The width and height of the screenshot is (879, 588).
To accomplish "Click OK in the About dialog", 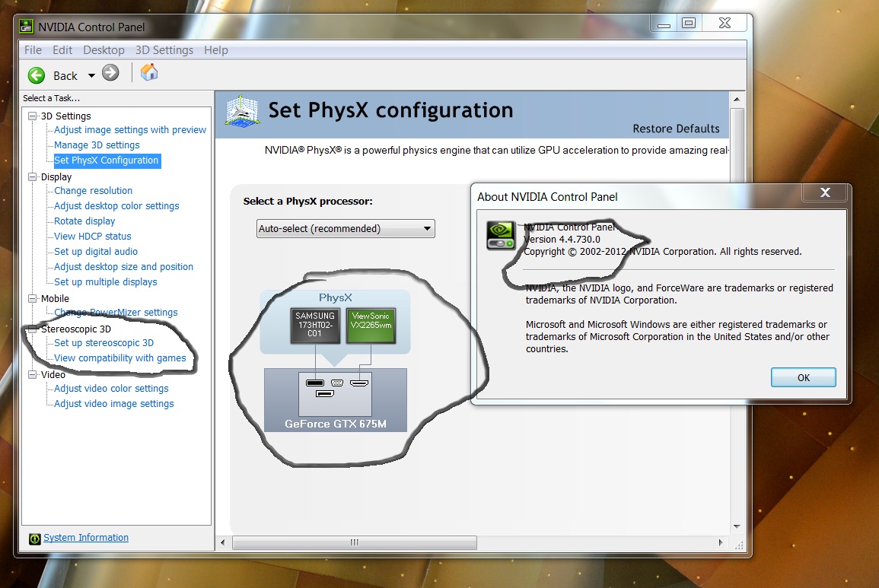I will tap(804, 377).
